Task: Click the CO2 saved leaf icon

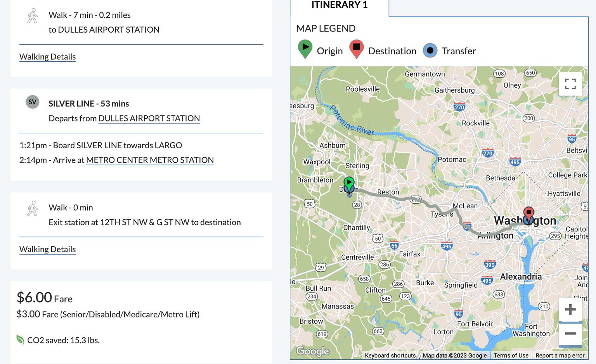Action: pyautogui.click(x=19, y=339)
